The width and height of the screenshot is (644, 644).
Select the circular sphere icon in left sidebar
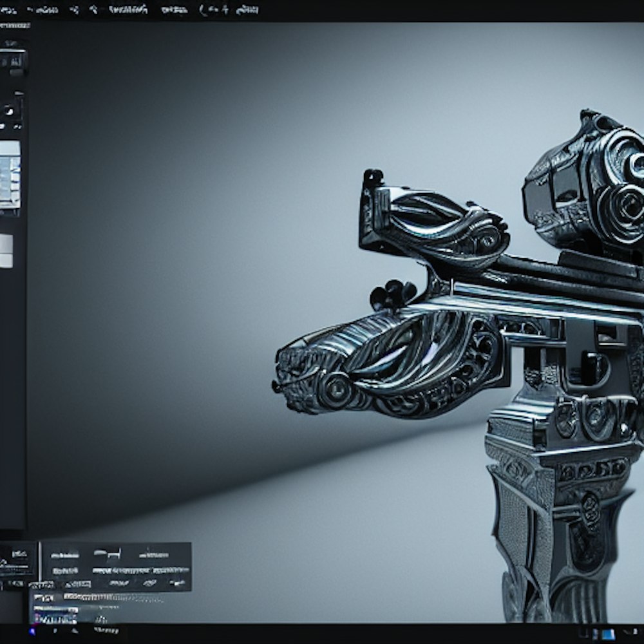(x=9, y=111)
